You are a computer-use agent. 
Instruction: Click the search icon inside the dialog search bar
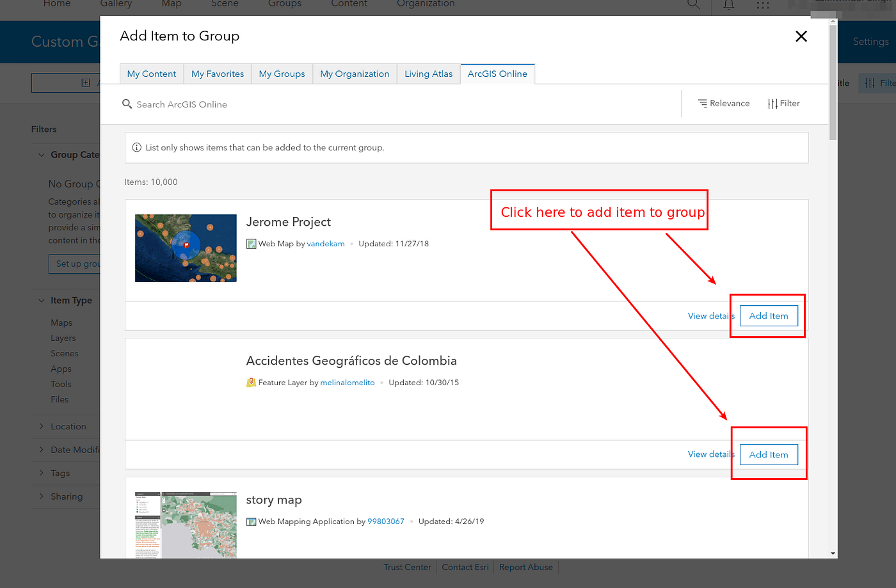pyautogui.click(x=127, y=104)
